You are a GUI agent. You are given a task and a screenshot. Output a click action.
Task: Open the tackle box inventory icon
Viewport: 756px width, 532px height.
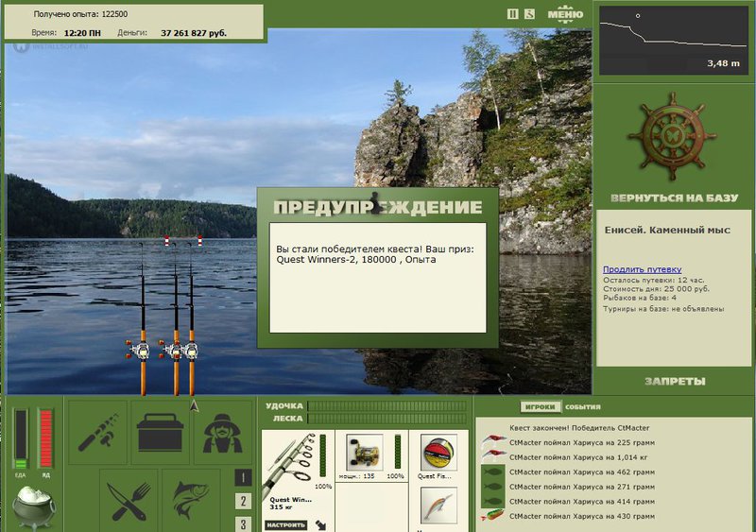[160, 432]
